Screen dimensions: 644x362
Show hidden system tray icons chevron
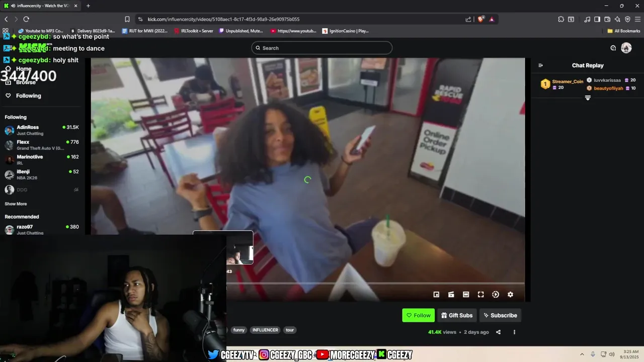pyautogui.click(x=582, y=354)
